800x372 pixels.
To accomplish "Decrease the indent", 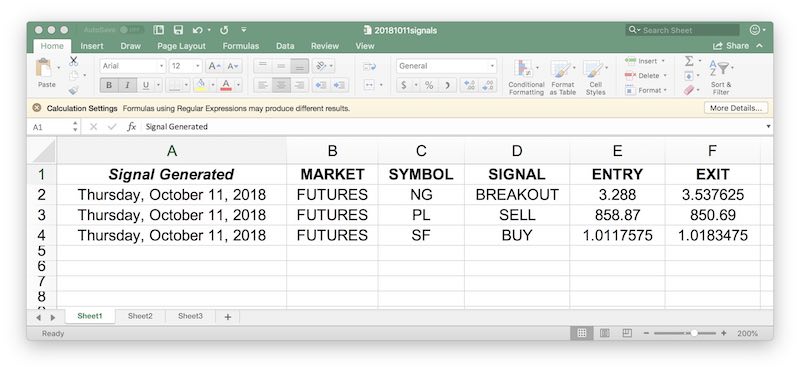I will click(x=320, y=85).
